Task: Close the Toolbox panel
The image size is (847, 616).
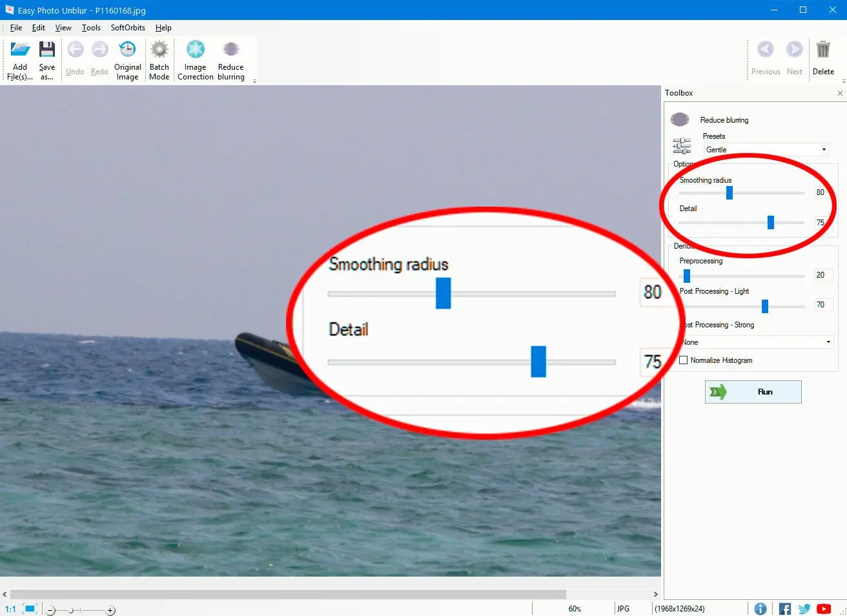Action: point(840,94)
